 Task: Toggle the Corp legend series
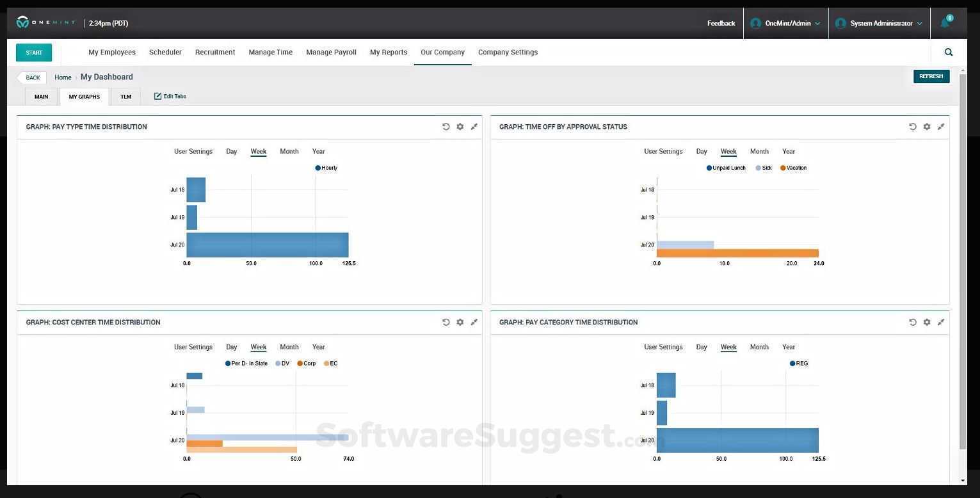pyautogui.click(x=307, y=363)
